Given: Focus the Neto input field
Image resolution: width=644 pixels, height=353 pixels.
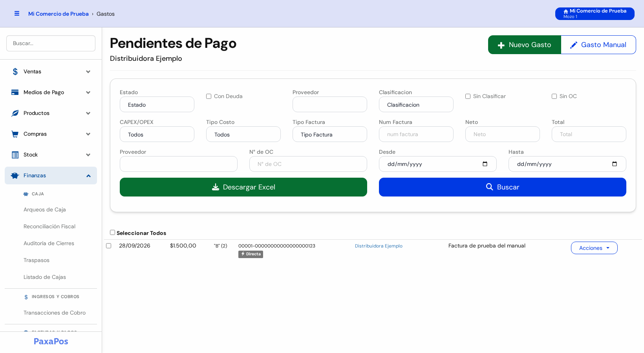Looking at the screenshot, I should point(503,134).
